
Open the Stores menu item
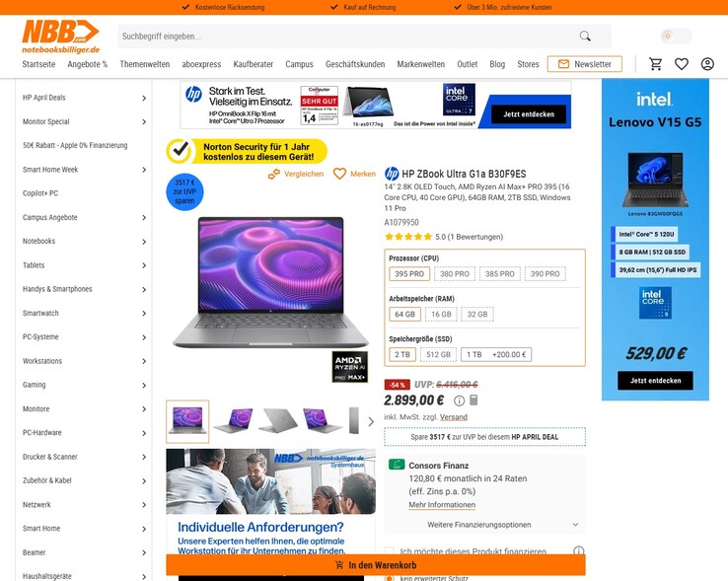(528, 64)
